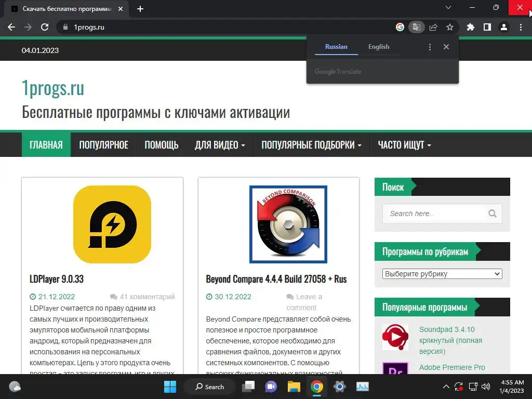This screenshot has width=532, height=399.
Task: Click the Google icon in address bar
Action: pos(400,27)
